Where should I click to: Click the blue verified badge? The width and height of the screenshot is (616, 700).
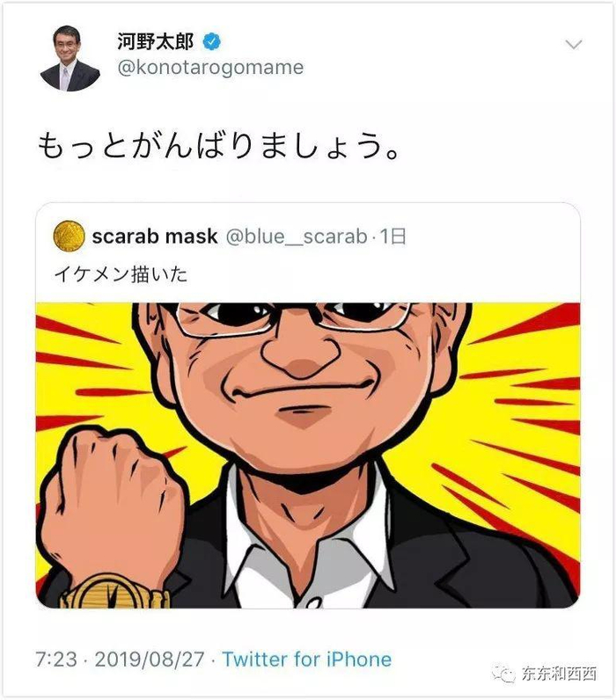[212, 41]
